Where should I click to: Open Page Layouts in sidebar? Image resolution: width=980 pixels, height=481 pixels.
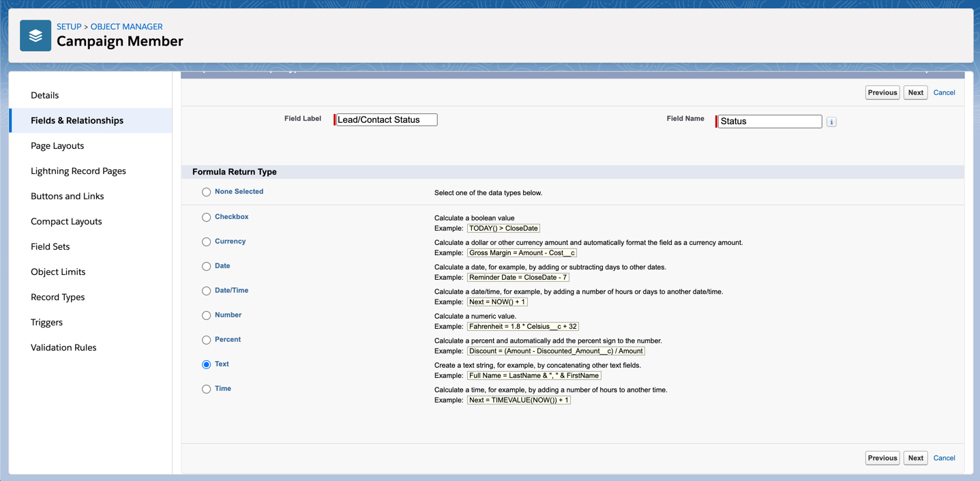point(57,146)
